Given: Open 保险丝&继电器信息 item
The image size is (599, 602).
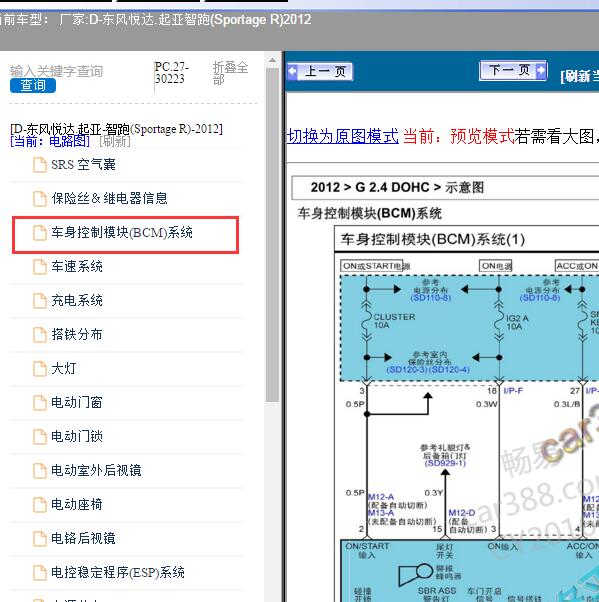Looking at the screenshot, I should click(x=109, y=198).
